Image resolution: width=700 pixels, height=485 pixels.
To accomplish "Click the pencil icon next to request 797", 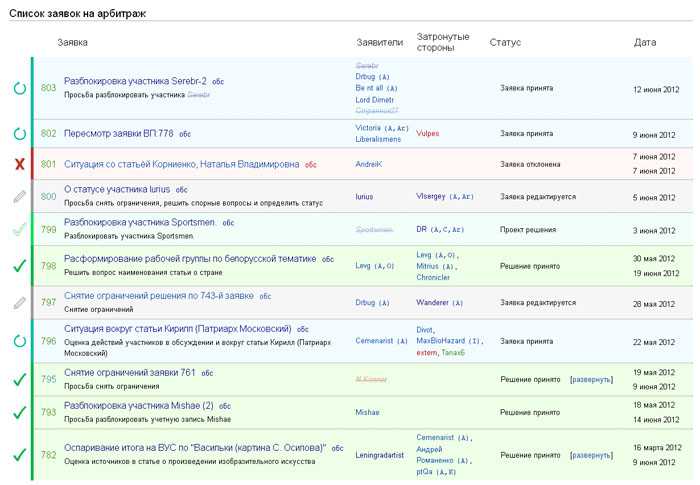I will (19, 302).
